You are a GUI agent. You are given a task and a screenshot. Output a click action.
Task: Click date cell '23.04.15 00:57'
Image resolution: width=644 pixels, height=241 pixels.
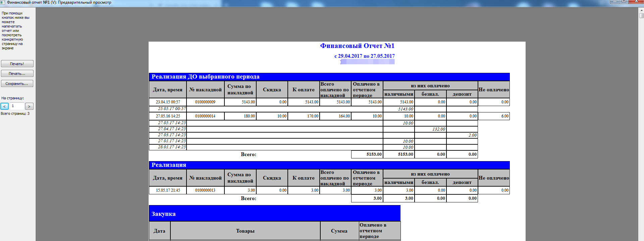coord(168,102)
